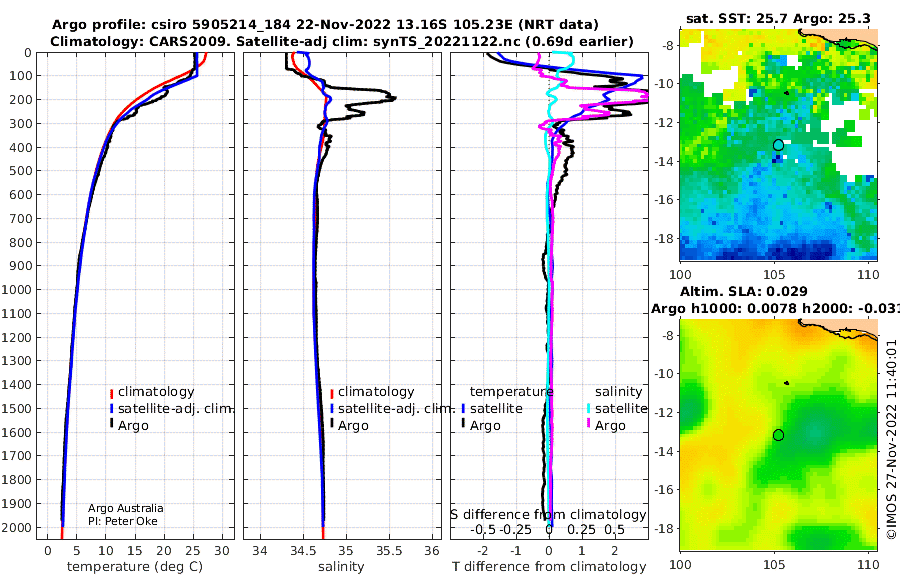Click red climatology marker in temperature legend
Image resolution: width=900 pixels, height=580 pixels.
(111, 393)
